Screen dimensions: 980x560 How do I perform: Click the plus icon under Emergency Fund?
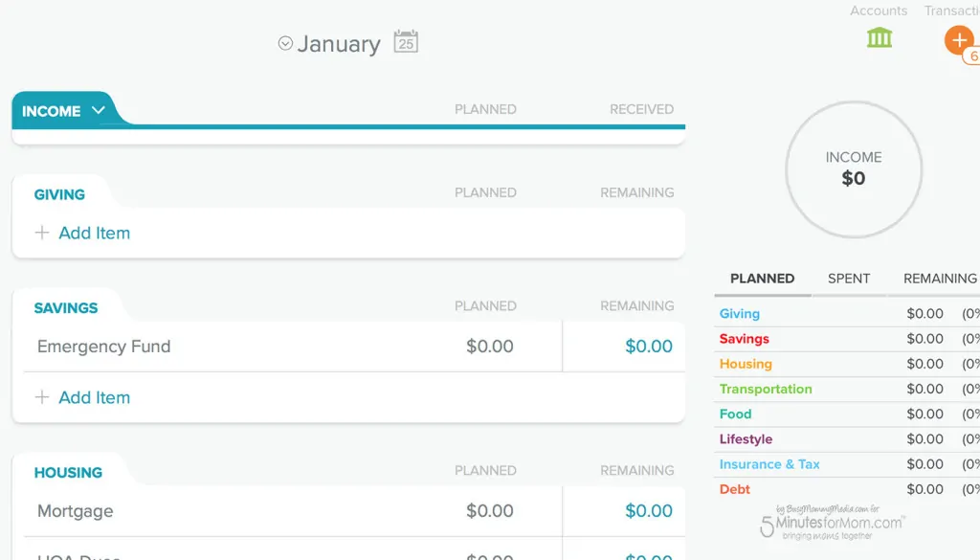(x=42, y=397)
